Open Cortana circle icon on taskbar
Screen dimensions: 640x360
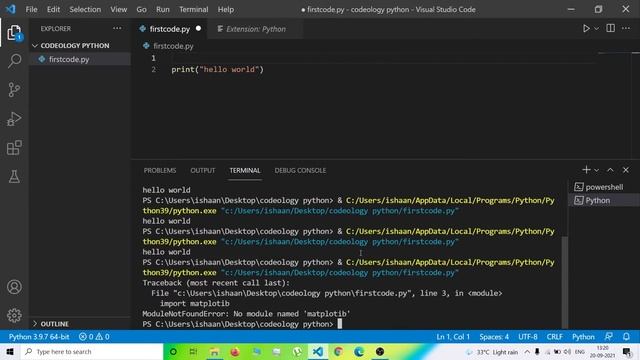(173, 351)
